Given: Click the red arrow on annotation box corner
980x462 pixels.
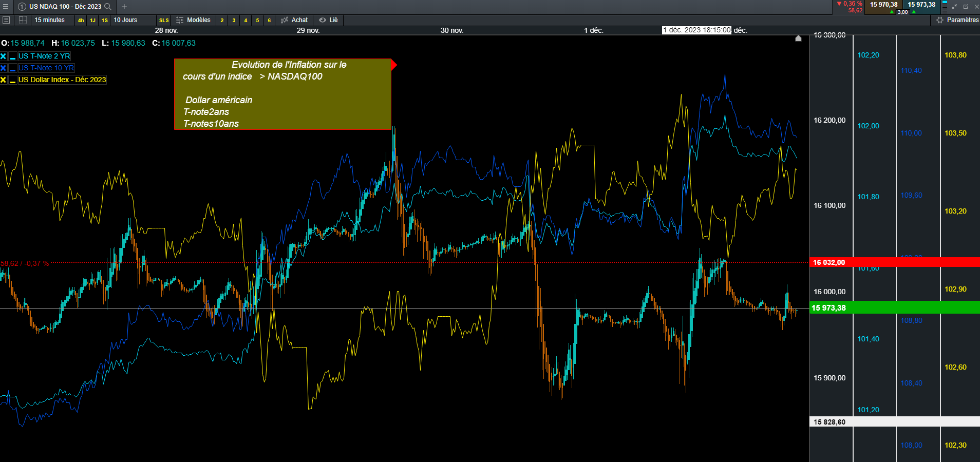Looking at the screenshot, I should 394,65.
